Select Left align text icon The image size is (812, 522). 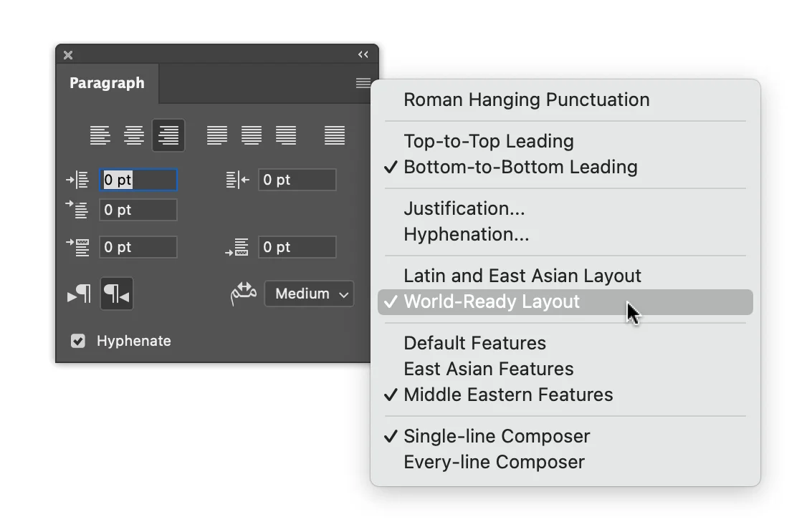pos(100,135)
